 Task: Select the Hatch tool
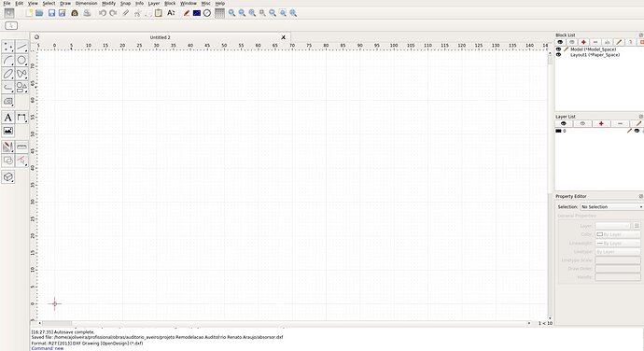tap(8, 101)
